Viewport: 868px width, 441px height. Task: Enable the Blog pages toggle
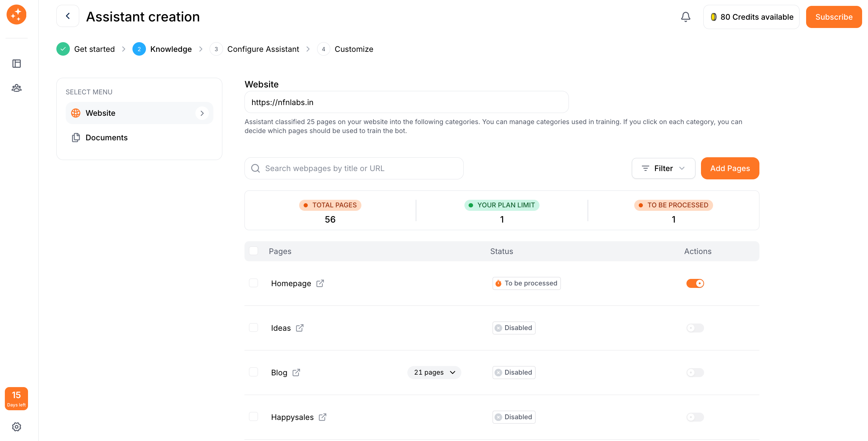pos(695,373)
